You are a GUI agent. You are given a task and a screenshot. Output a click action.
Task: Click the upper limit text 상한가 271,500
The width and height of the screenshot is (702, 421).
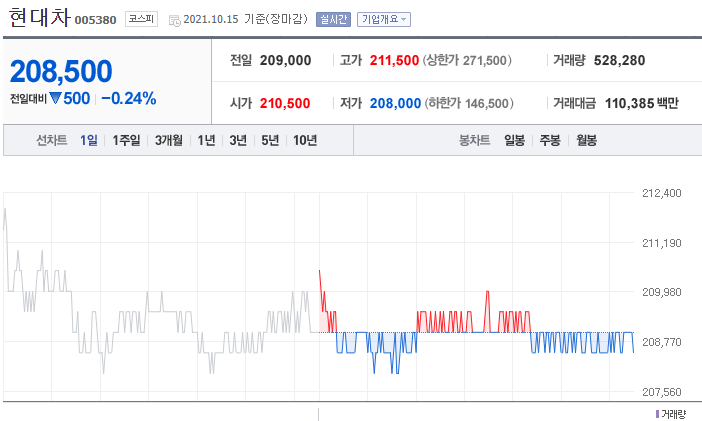point(467,60)
